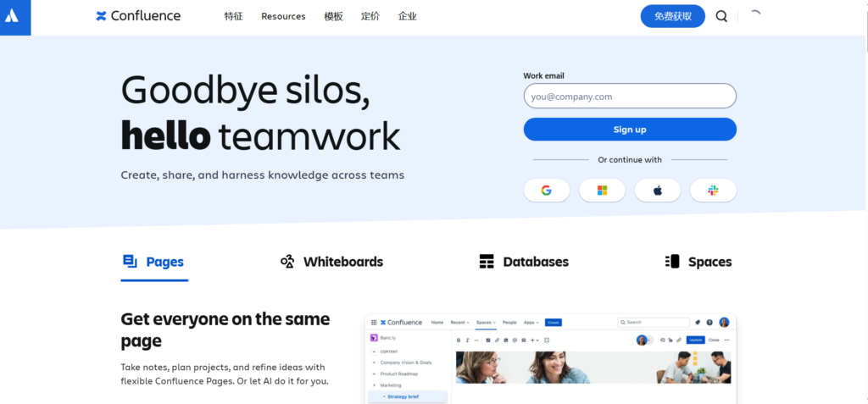Switch to the Spaces tab

pyautogui.click(x=698, y=262)
